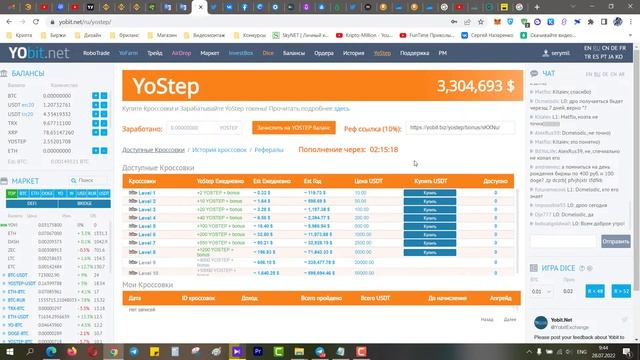Click the R < 48 dice button

(595, 291)
